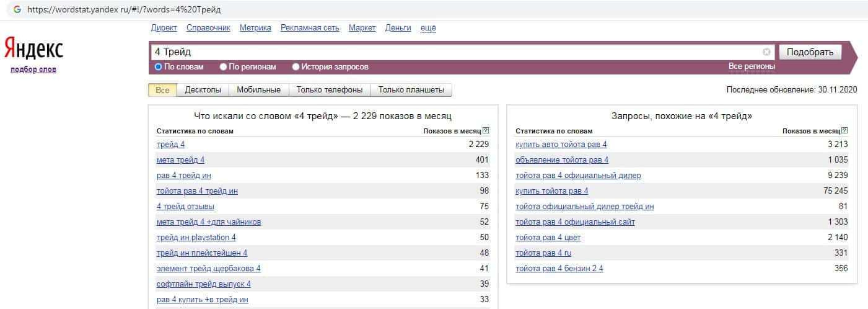
Task: Open the Директ link in top navigation
Action: point(164,28)
